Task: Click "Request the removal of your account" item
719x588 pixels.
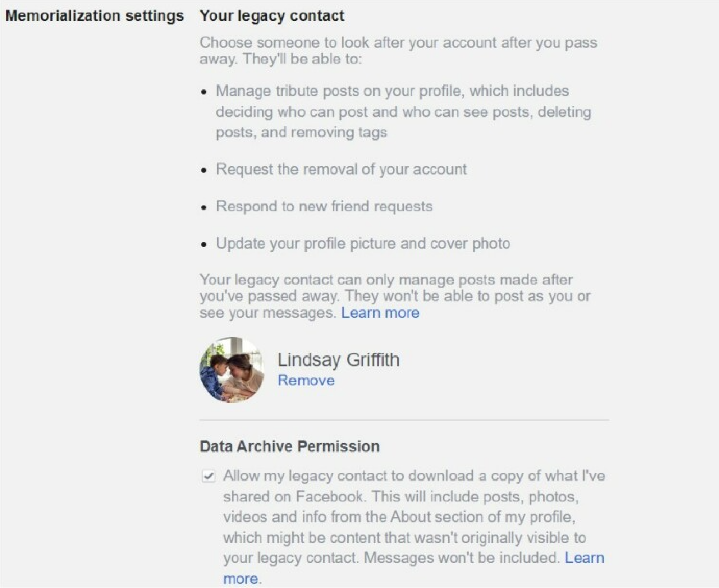Action: (341, 169)
